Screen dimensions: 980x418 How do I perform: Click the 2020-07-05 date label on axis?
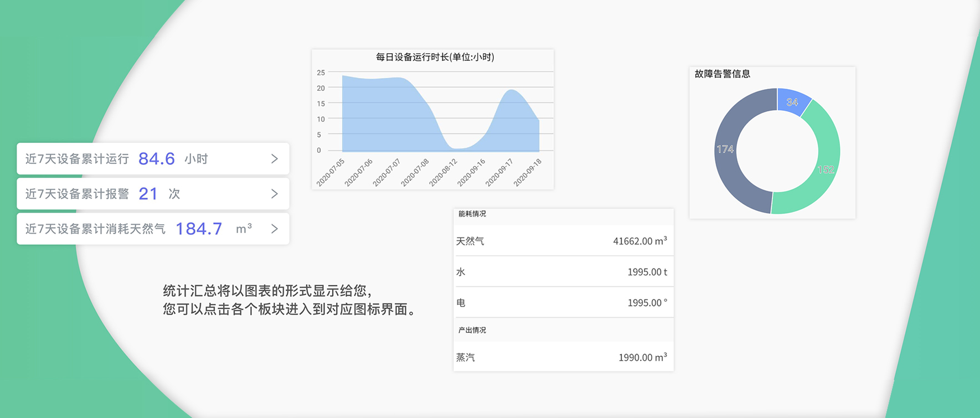pos(331,172)
